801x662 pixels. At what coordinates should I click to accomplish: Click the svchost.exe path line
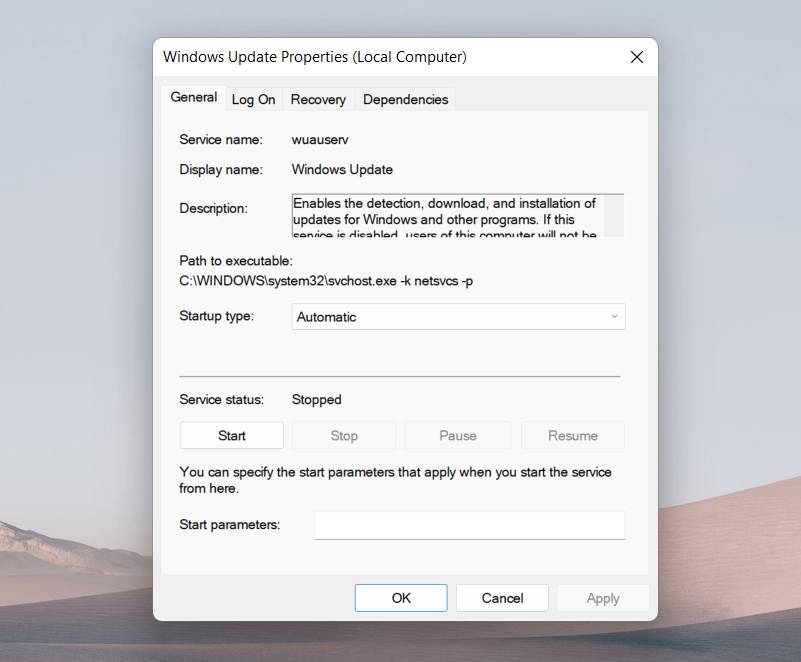click(x=324, y=281)
